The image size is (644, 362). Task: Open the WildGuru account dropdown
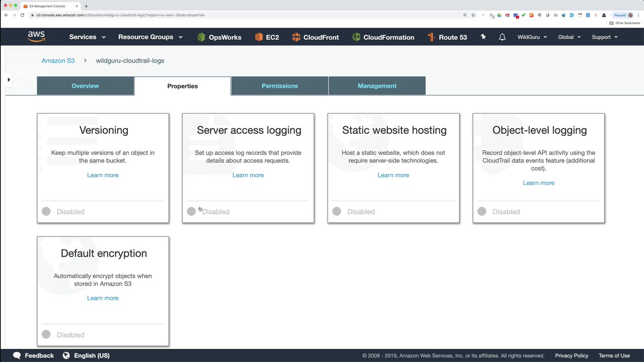pos(532,37)
